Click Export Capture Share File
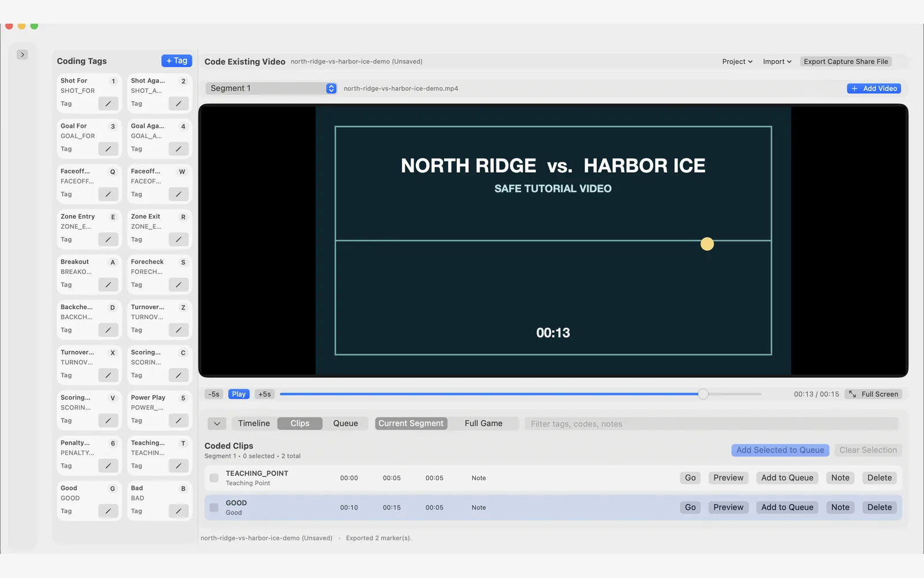The height and width of the screenshot is (578, 924). tap(846, 62)
